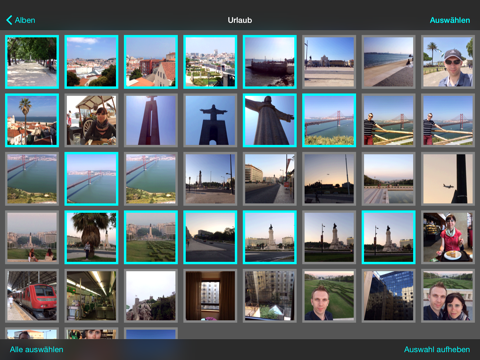Go back to Alben list

[x=21, y=20]
